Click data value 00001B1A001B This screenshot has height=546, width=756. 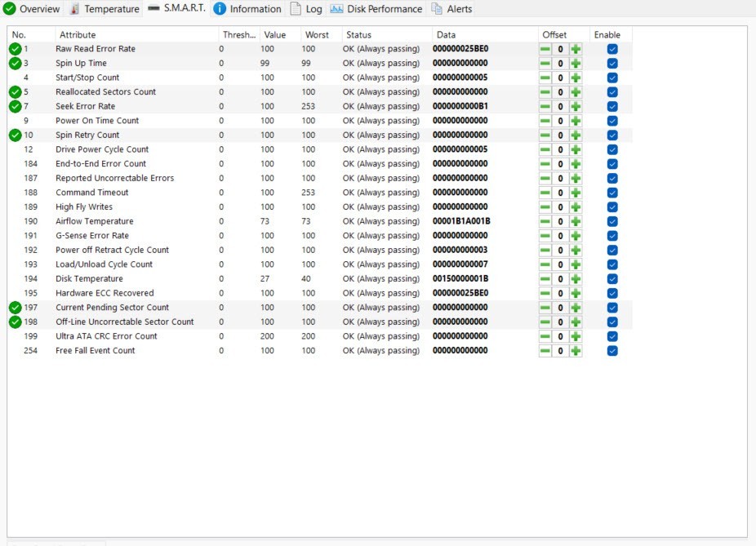click(461, 221)
